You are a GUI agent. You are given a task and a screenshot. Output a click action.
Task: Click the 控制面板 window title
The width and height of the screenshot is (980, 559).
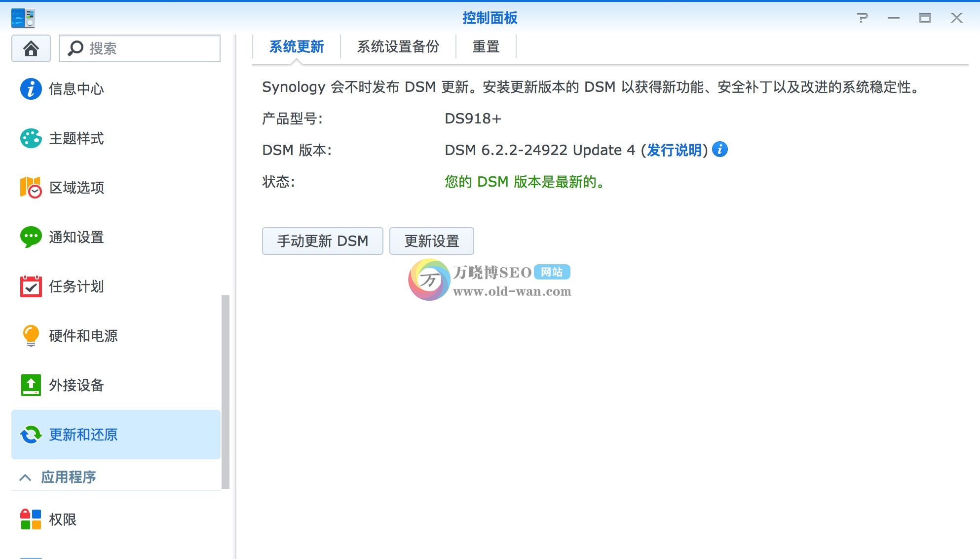(490, 18)
